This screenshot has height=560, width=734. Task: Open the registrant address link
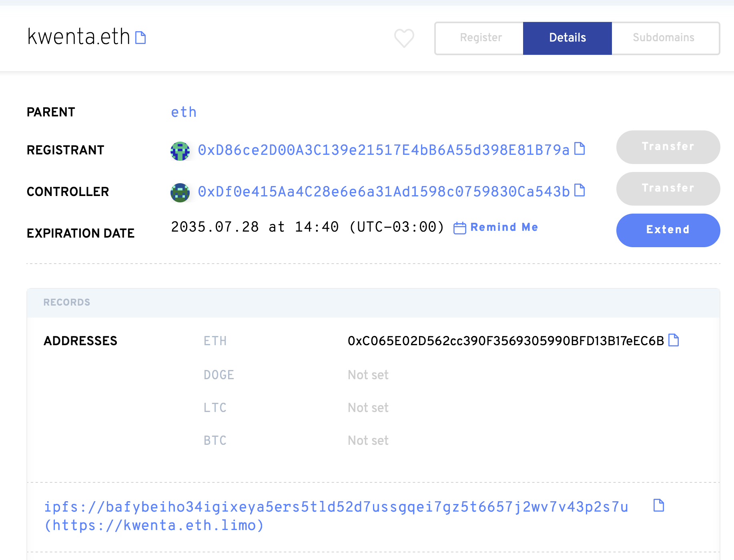point(383,150)
